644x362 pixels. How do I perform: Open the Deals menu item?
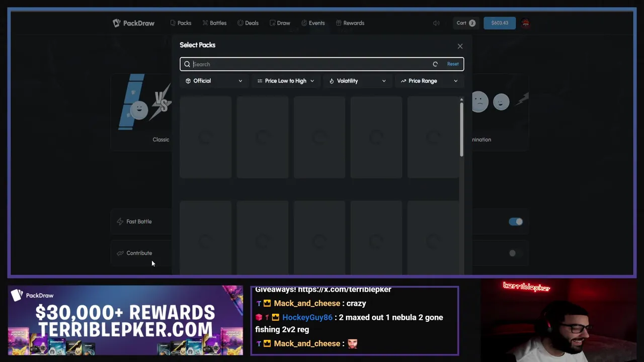pyautogui.click(x=248, y=23)
